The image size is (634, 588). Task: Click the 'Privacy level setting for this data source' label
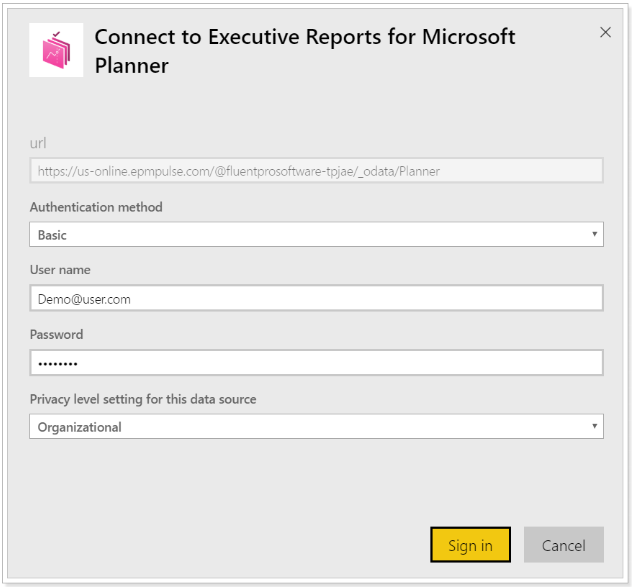[x=143, y=399]
